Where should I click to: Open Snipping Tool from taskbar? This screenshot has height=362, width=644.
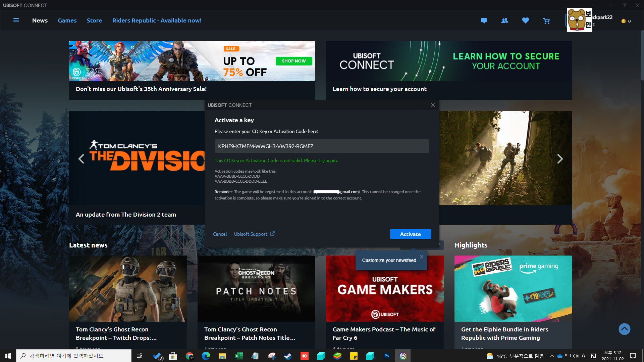[x=271, y=356]
